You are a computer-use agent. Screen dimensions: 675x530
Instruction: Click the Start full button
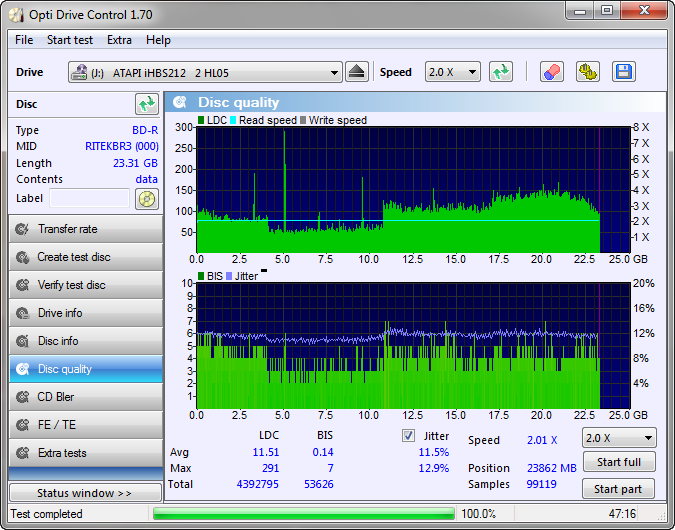619,462
